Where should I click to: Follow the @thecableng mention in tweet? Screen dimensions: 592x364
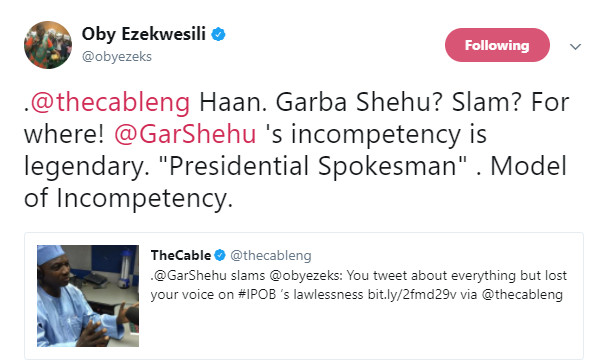(x=110, y=102)
